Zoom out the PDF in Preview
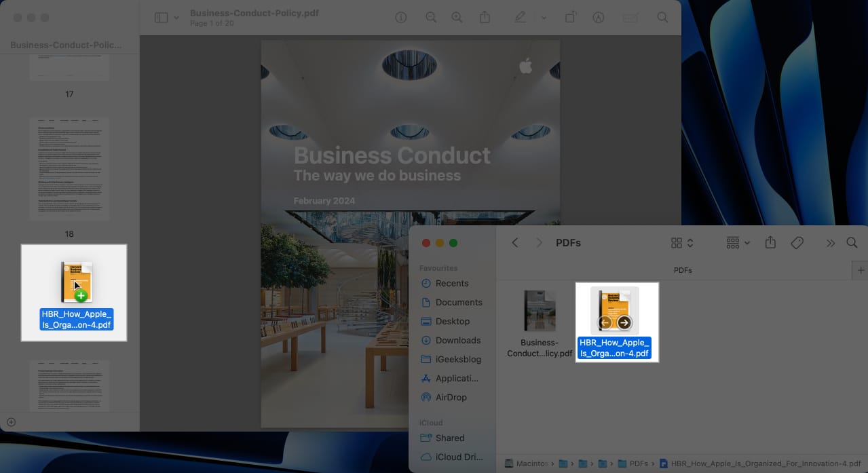The width and height of the screenshot is (868, 473). click(431, 18)
